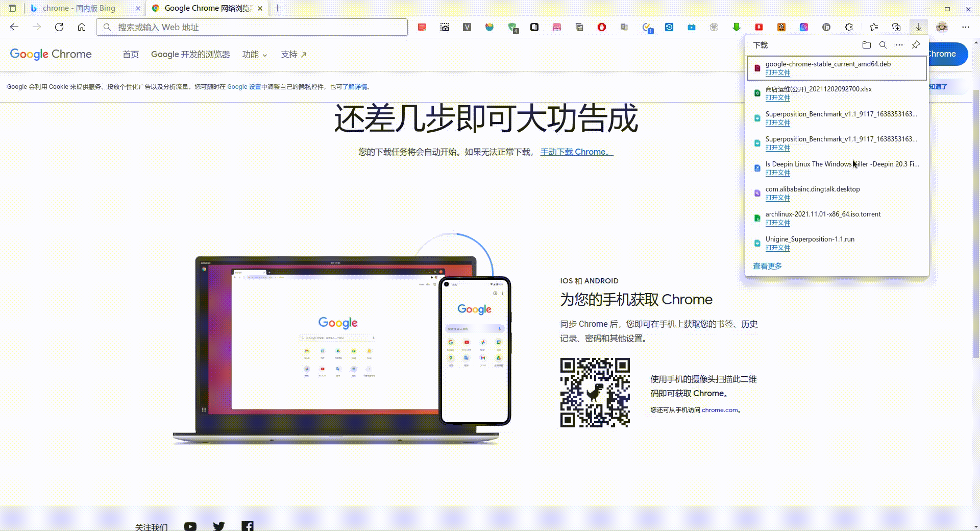Click the browser home icon
Screen dimensions: 980x531
pos(82,27)
